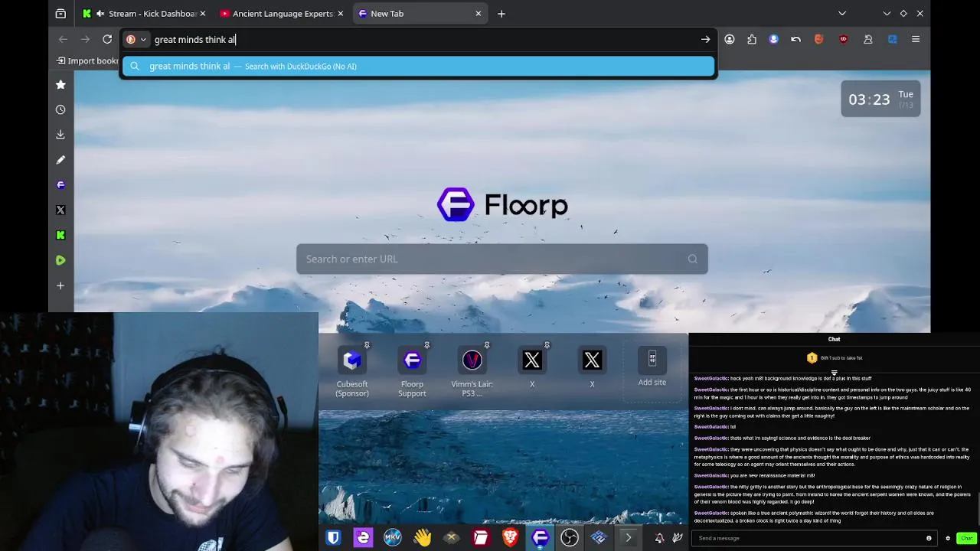Open the Floorp Support shortcut
980x551 pixels.
point(412,371)
